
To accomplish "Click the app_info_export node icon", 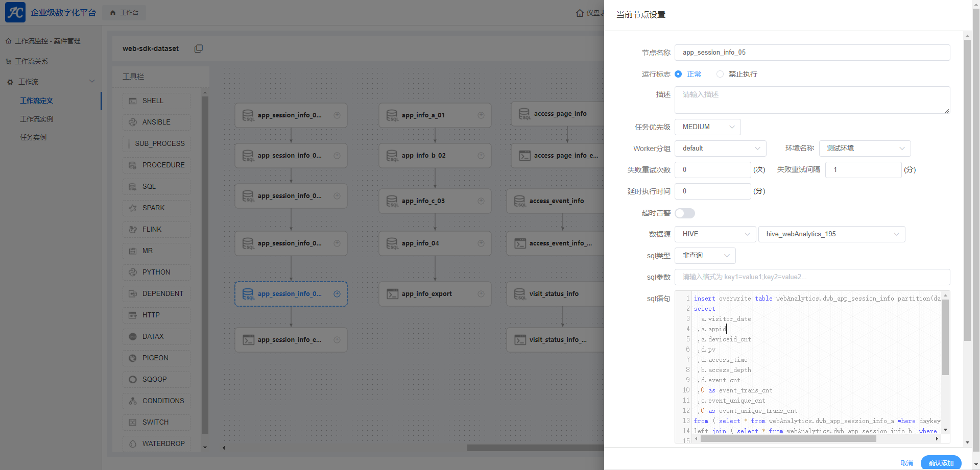I will click(x=392, y=294).
